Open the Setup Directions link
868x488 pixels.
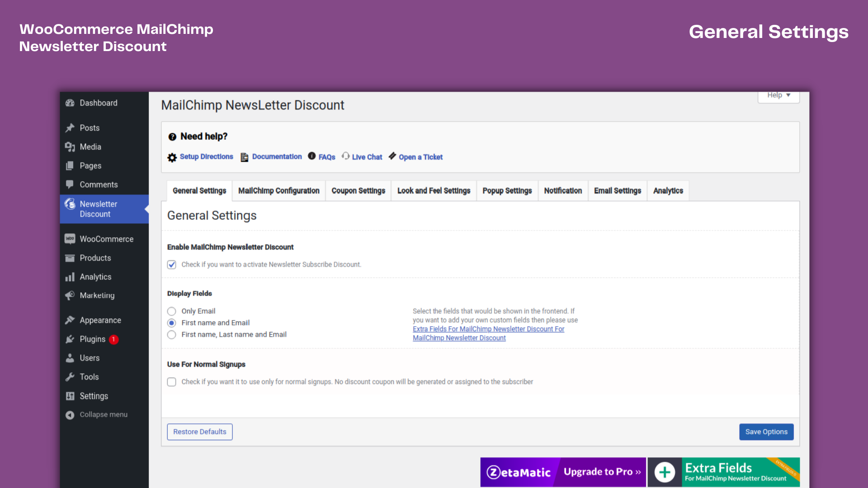pyautogui.click(x=207, y=157)
